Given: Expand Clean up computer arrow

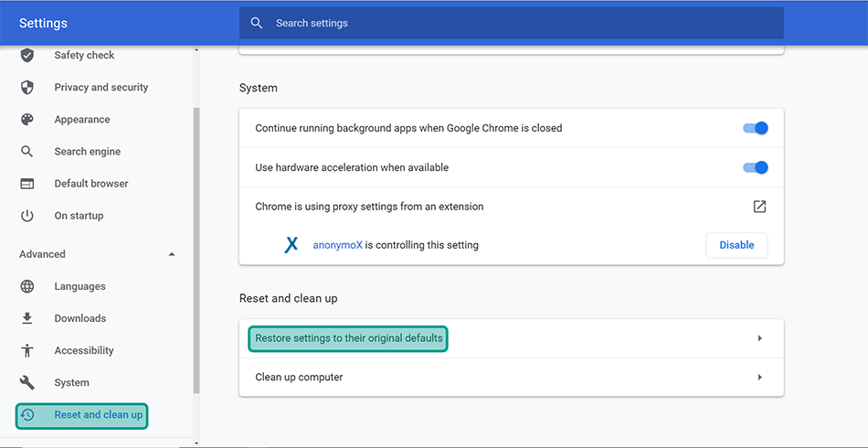Looking at the screenshot, I should [759, 377].
